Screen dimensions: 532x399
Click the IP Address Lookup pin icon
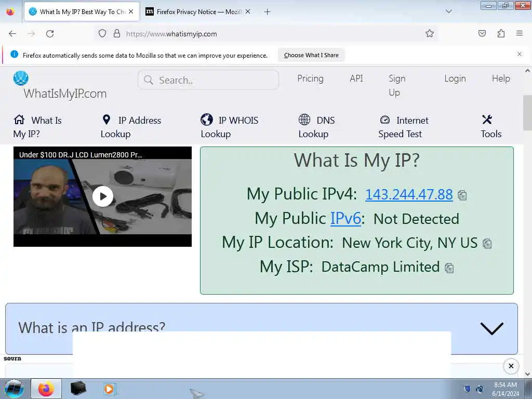pos(107,119)
